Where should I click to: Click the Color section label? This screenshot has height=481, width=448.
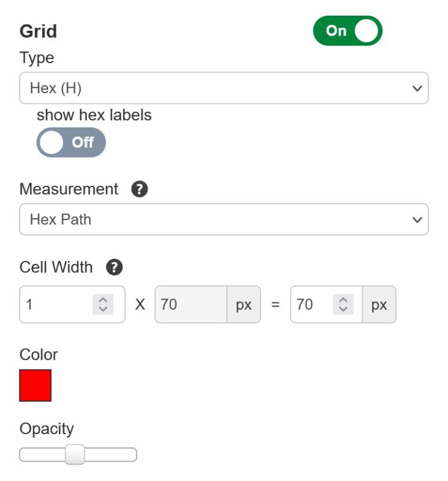[38, 355]
